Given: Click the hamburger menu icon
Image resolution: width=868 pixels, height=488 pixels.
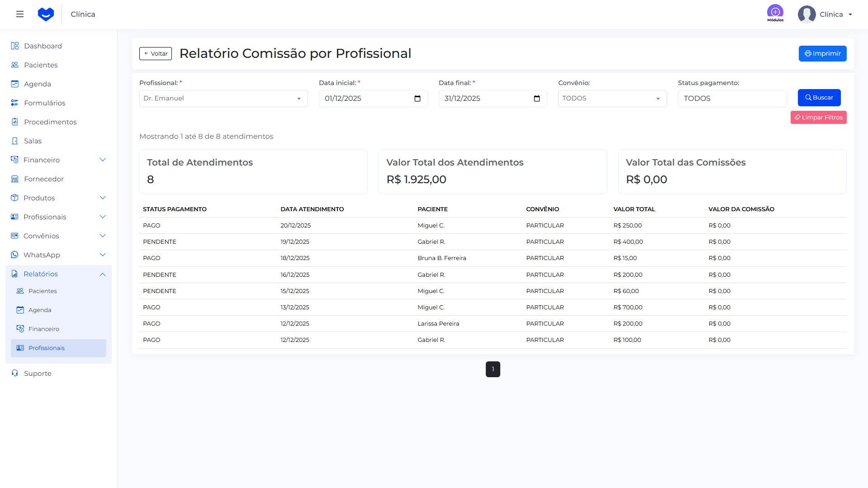Looking at the screenshot, I should pyautogui.click(x=20, y=14).
